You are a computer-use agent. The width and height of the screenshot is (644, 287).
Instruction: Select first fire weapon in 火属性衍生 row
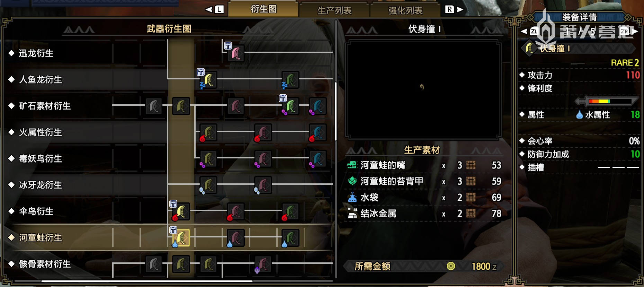[x=208, y=132]
